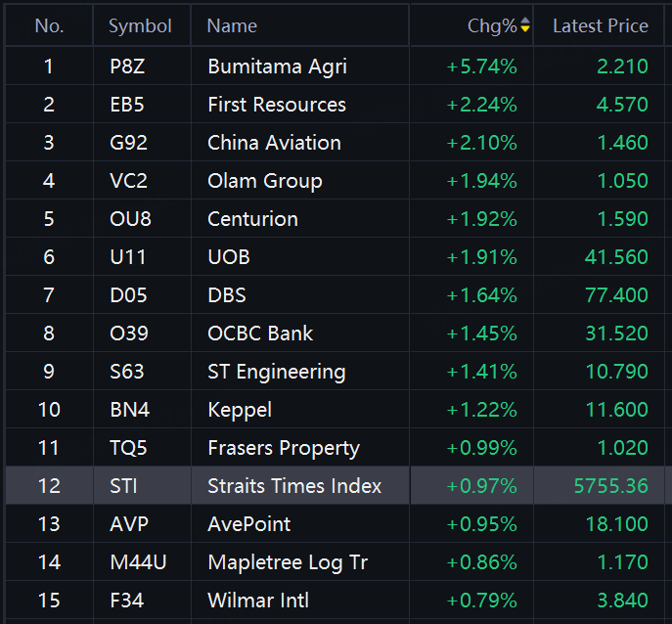Click the 3.840 latest price
This screenshot has height=624, width=672.
point(622,601)
